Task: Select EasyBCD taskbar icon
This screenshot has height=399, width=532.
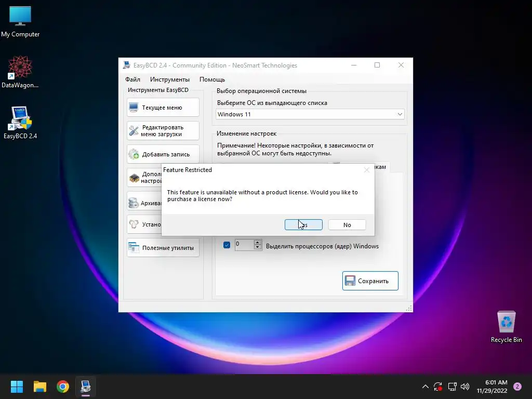Action: tap(86, 387)
